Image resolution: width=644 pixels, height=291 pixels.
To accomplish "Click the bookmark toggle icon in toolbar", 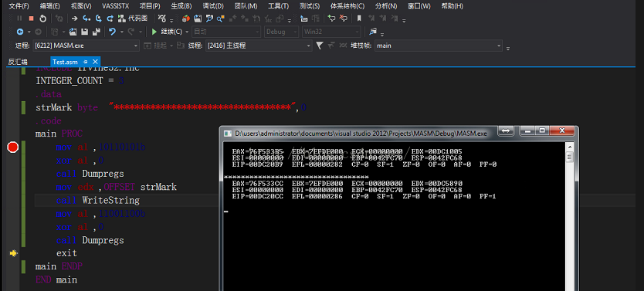I will click(359, 18).
